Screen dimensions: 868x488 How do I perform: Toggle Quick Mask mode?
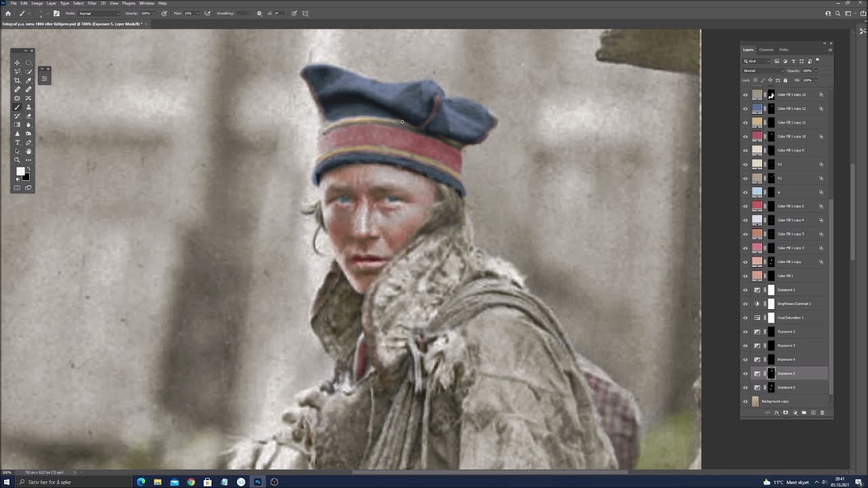pos(17,188)
